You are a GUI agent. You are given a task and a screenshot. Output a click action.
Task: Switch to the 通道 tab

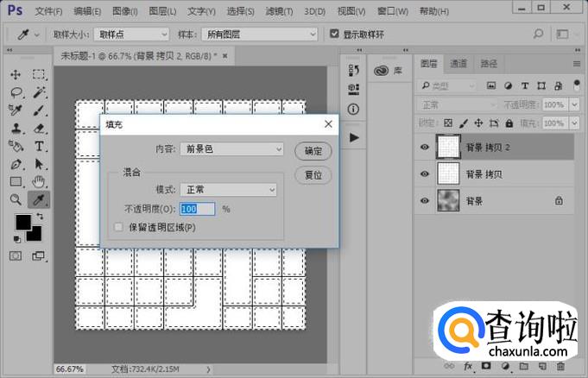click(x=458, y=64)
